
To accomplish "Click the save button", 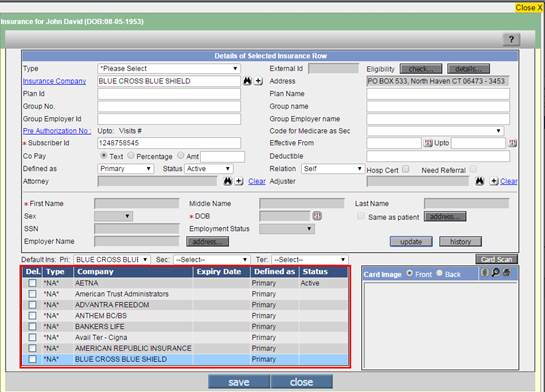I will coord(239,382).
